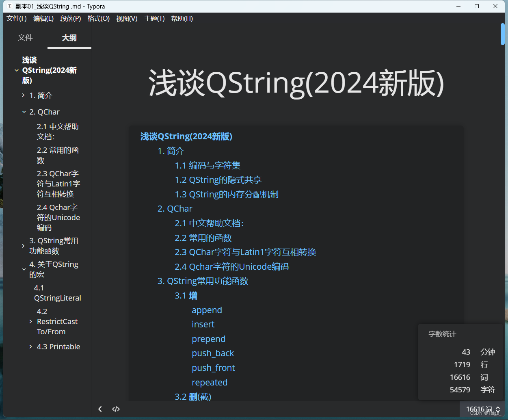Click the vertical scrollbar thumb

click(502, 34)
